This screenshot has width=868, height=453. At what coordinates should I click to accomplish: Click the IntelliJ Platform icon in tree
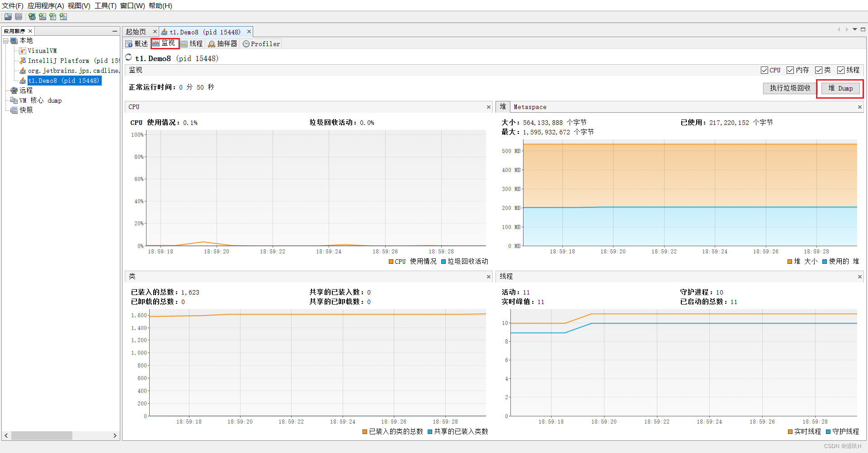point(23,61)
